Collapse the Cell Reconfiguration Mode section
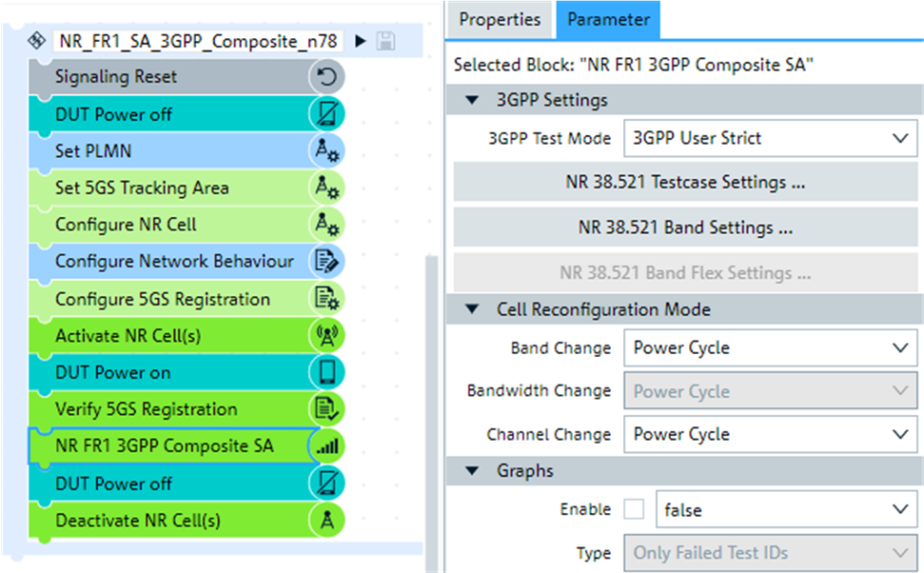Image resolution: width=924 pixels, height=573 pixels. click(x=473, y=309)
